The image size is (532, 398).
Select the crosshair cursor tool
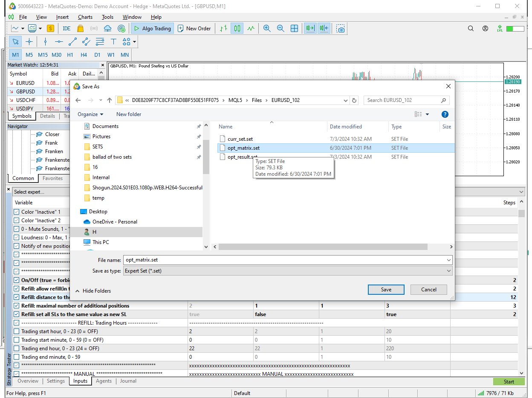(x=29, y=41)
